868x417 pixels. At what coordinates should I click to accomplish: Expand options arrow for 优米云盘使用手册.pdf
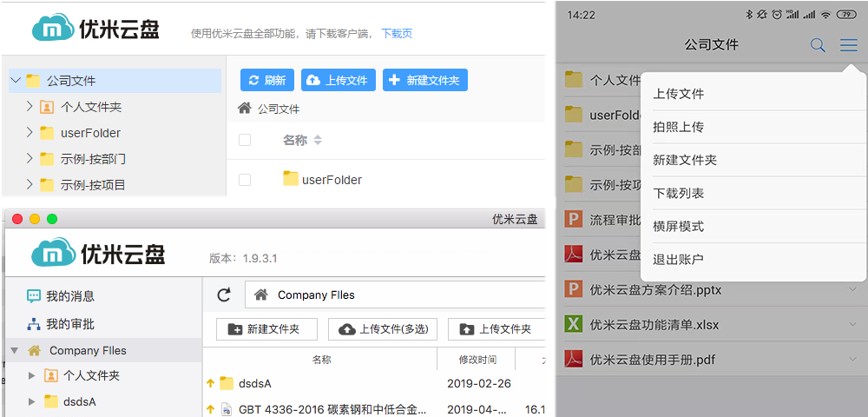tap(852, 358)
